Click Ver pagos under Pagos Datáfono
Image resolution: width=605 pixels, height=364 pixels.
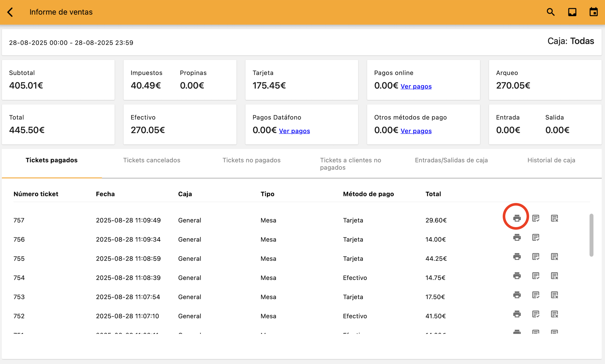point(294,131)
